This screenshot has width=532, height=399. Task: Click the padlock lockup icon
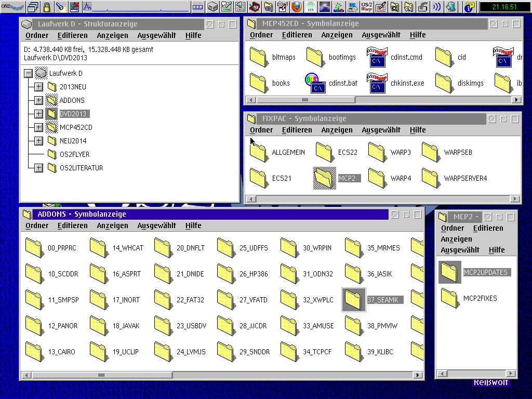pos(47,7)
